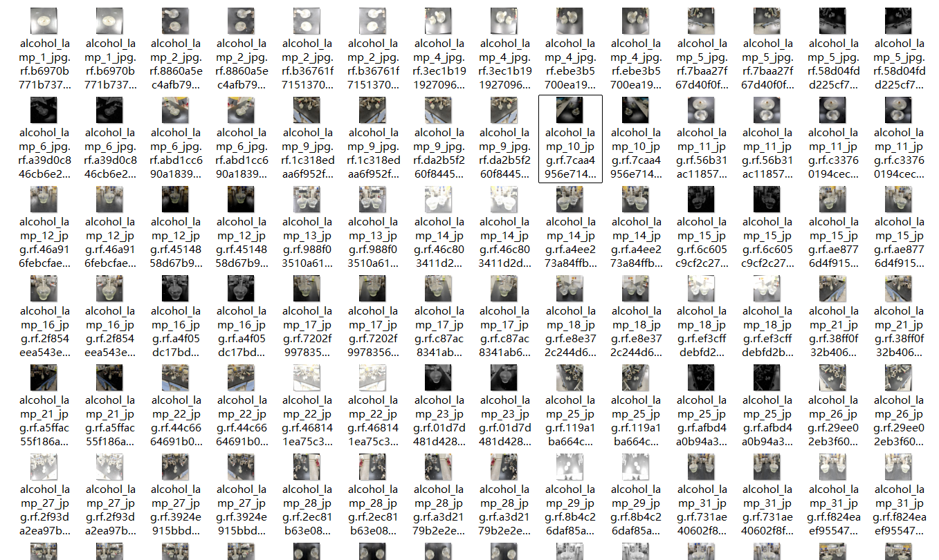Select second alcohol_lamp_23 rf.01d7d file

click(504, 407)
